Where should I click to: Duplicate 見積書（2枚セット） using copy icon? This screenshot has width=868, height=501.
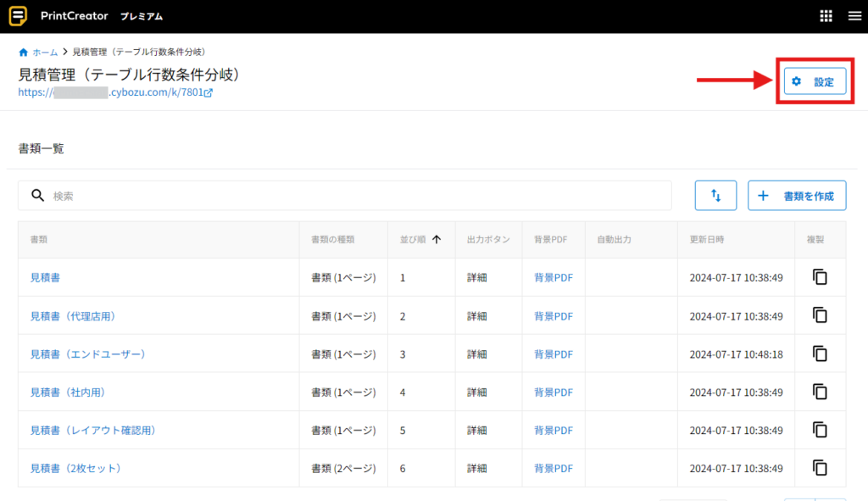820,468
